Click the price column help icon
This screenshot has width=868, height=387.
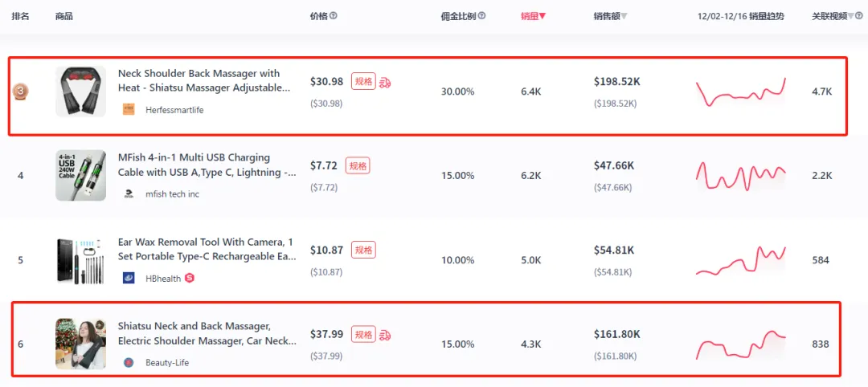pos(334,16)
